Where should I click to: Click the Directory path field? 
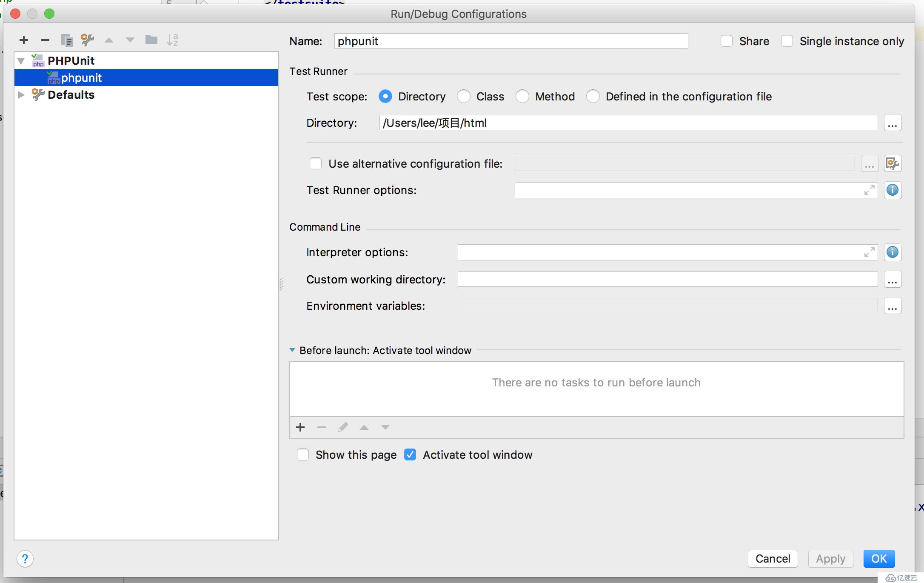click(628, 123)
